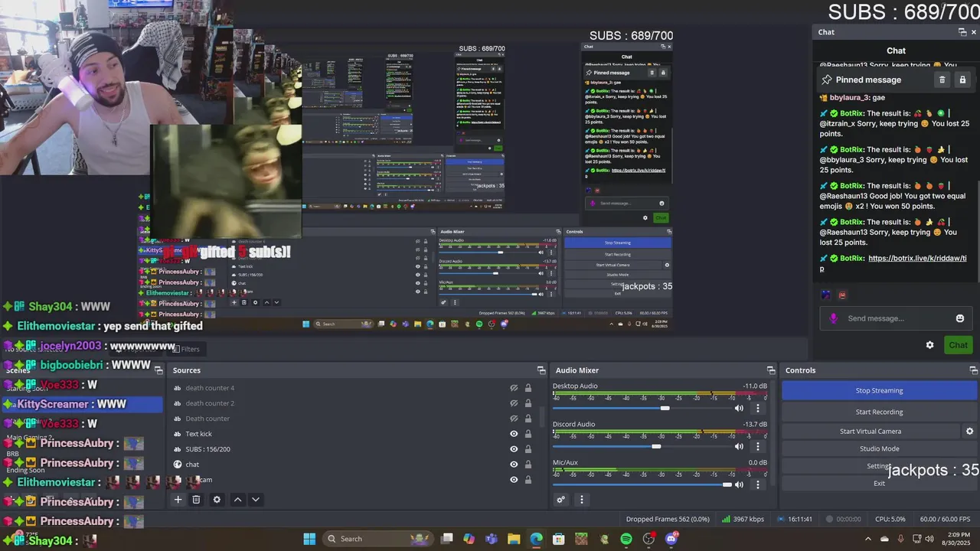Open Audio Mixer advanced properties gears icon
This screenshot has height=551, width=980.
click(x=560, y=500)
